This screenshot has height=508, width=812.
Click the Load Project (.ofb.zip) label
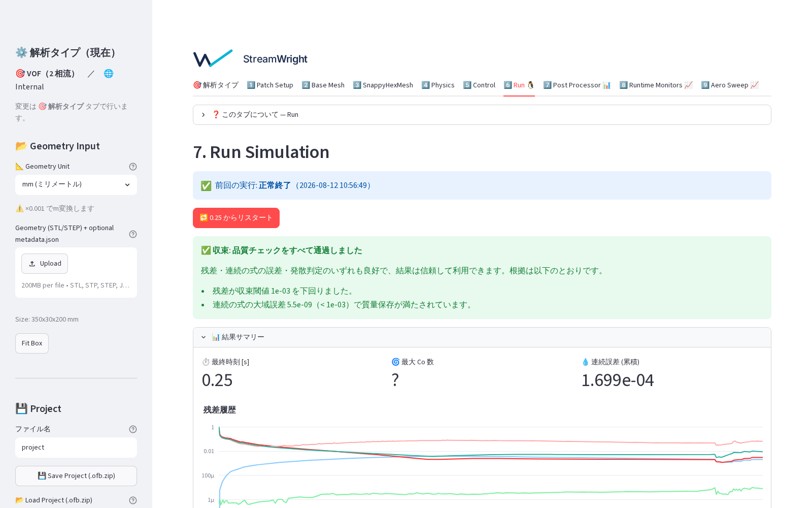tap(54, 500)
